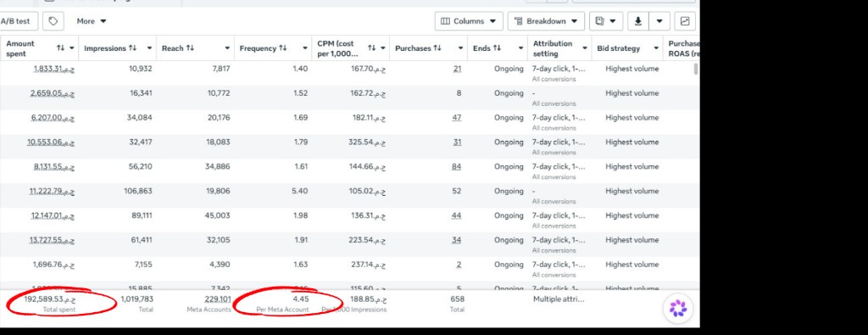The image size is (868, 335).
Task: Click the 84 purchases link
Action: tap(456, 167)
